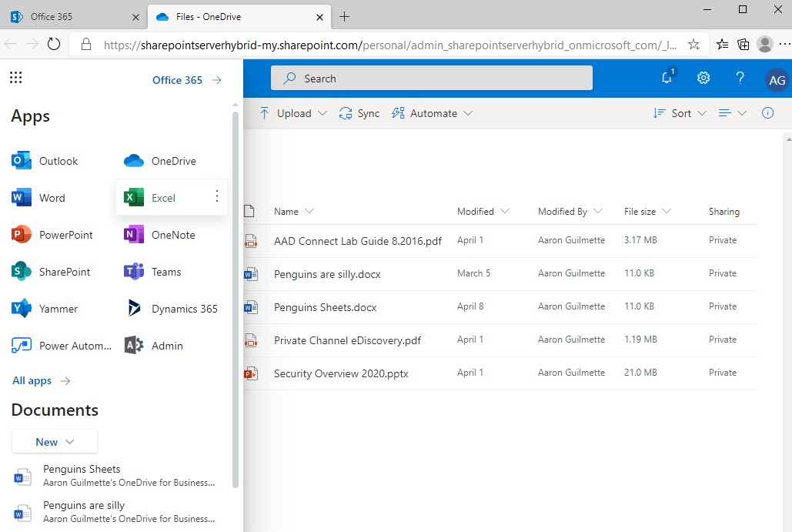Open recent document Penguins Sheets
The width and height of the screenshot is (792, 532).
pos(116,476)
